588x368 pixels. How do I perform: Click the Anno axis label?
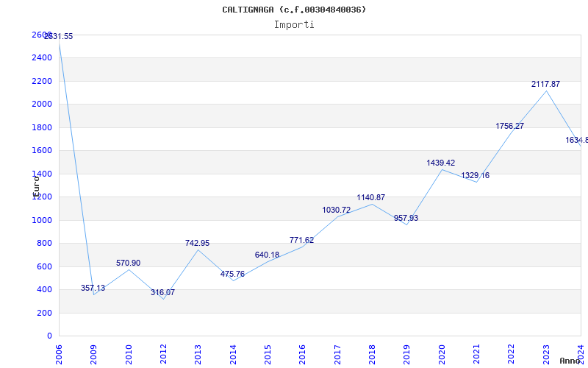tap(570, 361)
